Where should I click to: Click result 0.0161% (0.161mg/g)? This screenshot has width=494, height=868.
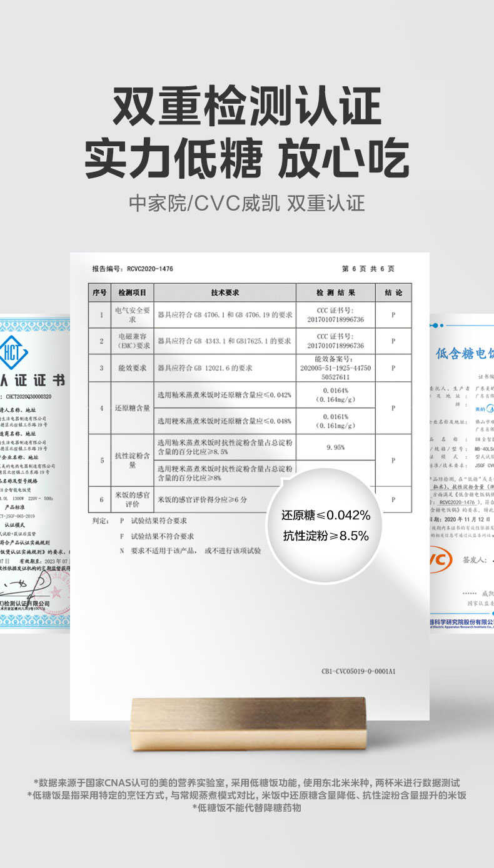(336, 421)
